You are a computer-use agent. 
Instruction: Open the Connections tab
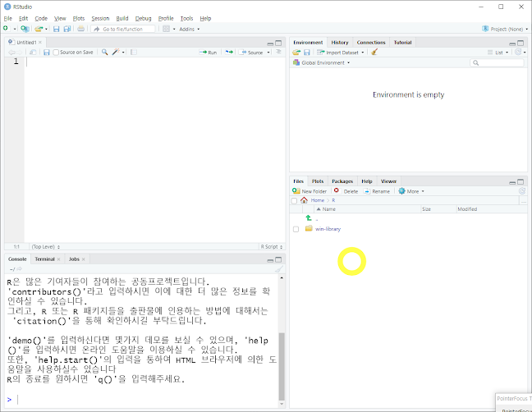point(371,43)
